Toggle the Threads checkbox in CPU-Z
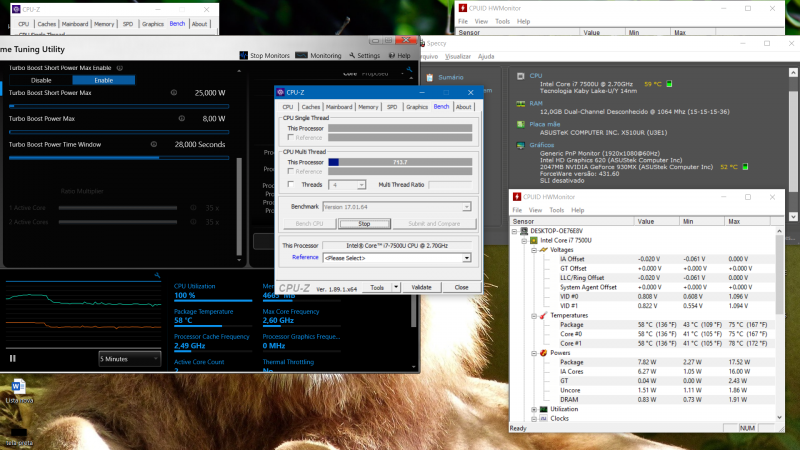This screenshot has height=450, width=800. pyautogui.click(x=291, y=184)
